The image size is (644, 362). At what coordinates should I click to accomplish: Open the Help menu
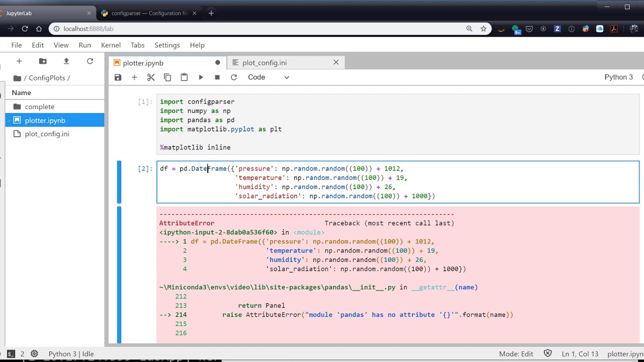[x=197, y=45]
